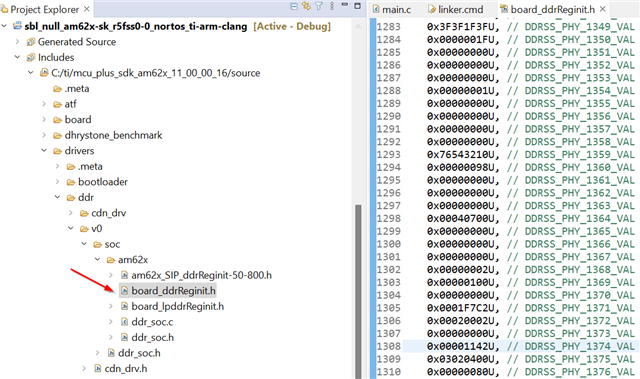
Task: Click the top-level .meta folder icon
Action: [x=57, y=89]
